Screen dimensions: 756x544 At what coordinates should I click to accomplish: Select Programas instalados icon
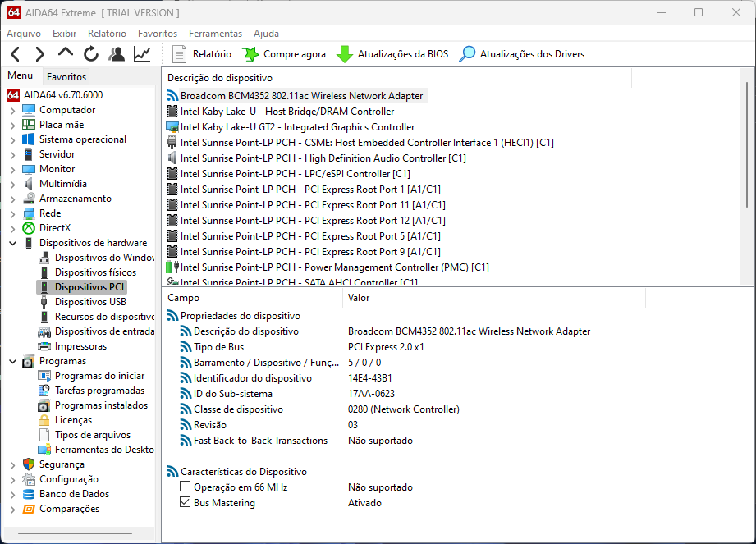click(x=44, y=405)
